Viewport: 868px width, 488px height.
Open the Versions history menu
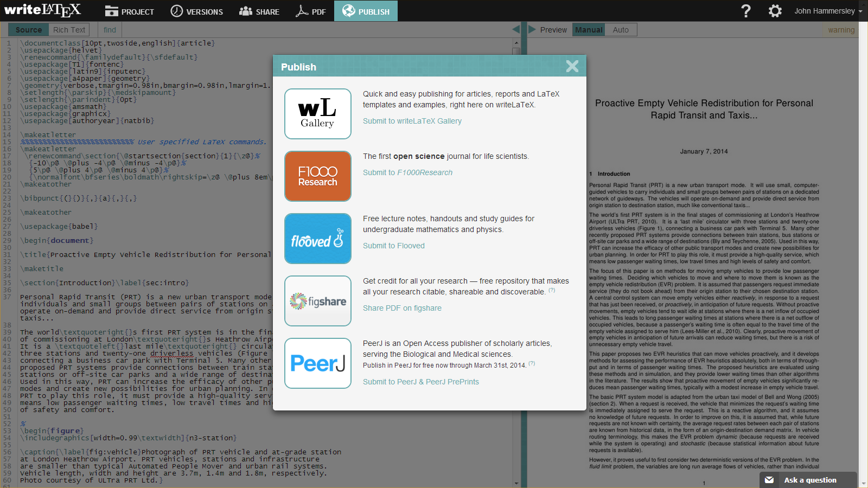tap(196, 11)
